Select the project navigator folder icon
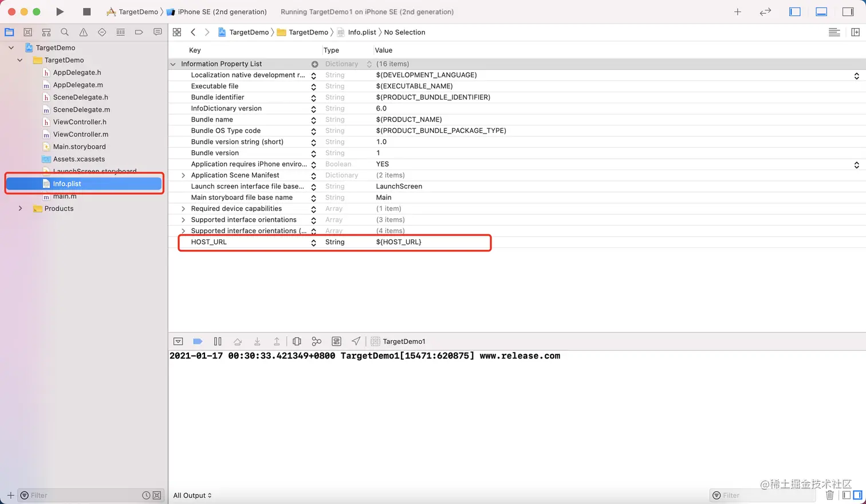 pos(9,32)
